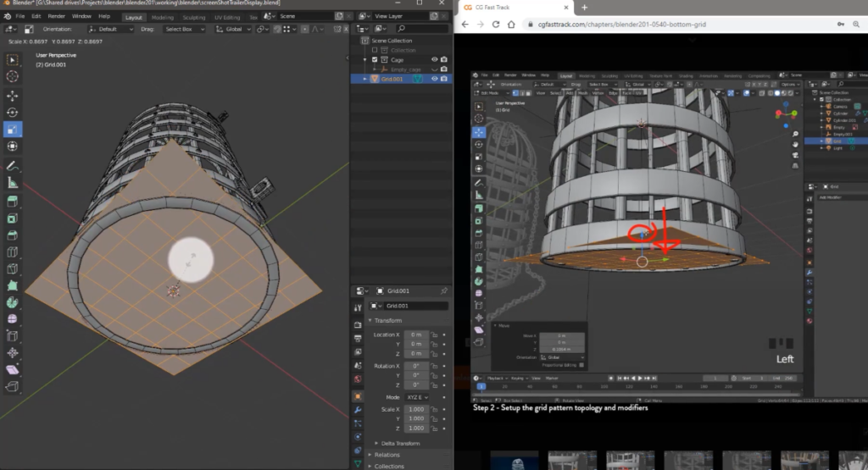Hide the Cage collection with eye icon
868x470 pixels.
click(x=435, y=60)
